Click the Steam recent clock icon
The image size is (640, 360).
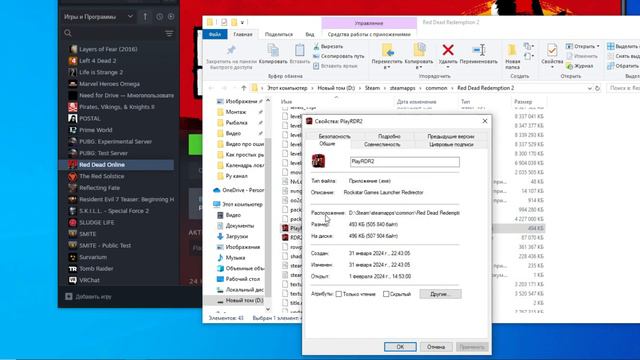[159, 17]
